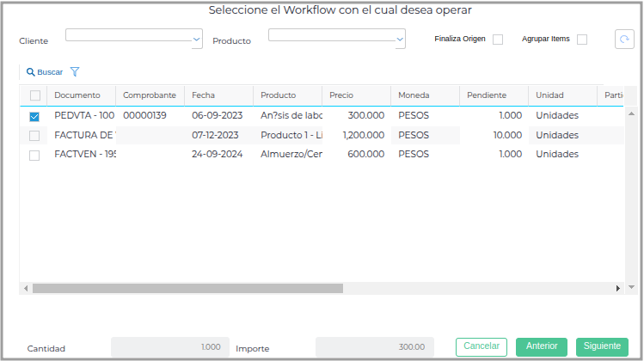Check the FACTURA DE row checkbox

click(x=34, y=136)
